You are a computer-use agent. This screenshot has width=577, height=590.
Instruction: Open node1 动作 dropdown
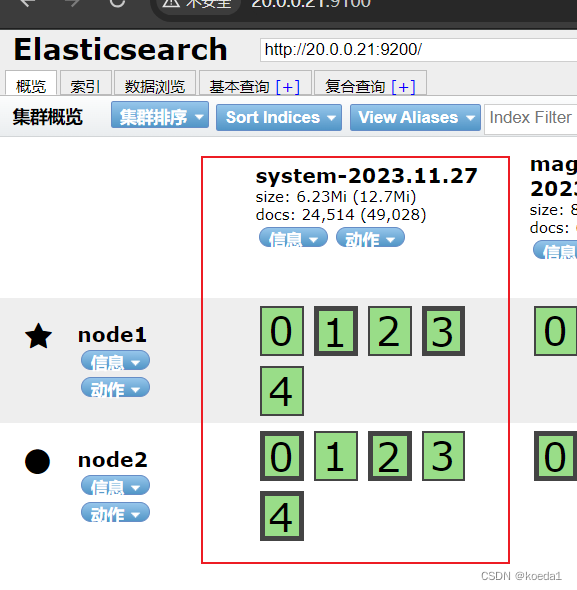coord(116,387)
